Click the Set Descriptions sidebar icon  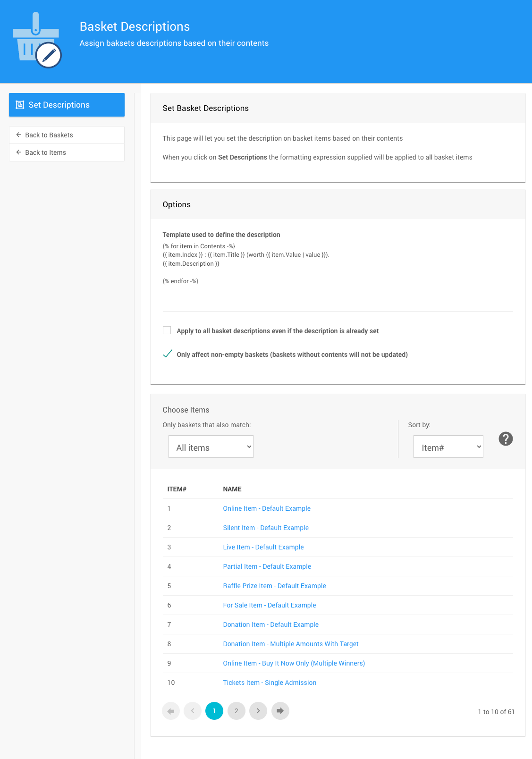20,105
